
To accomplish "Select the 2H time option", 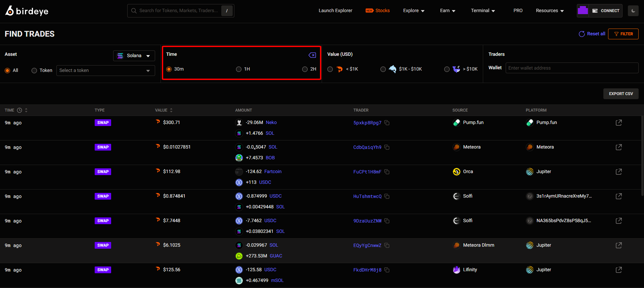I will [305, 69].
